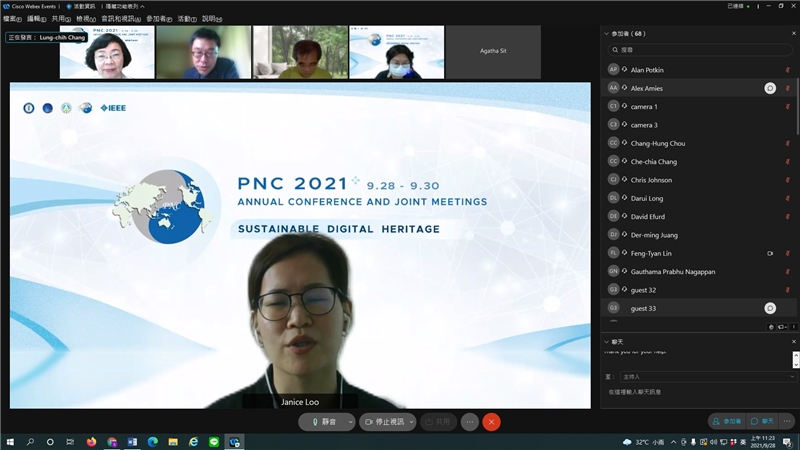Open the 說明 menu
Viewport: 800px width, 450px height.
click(x=212, y=19)
